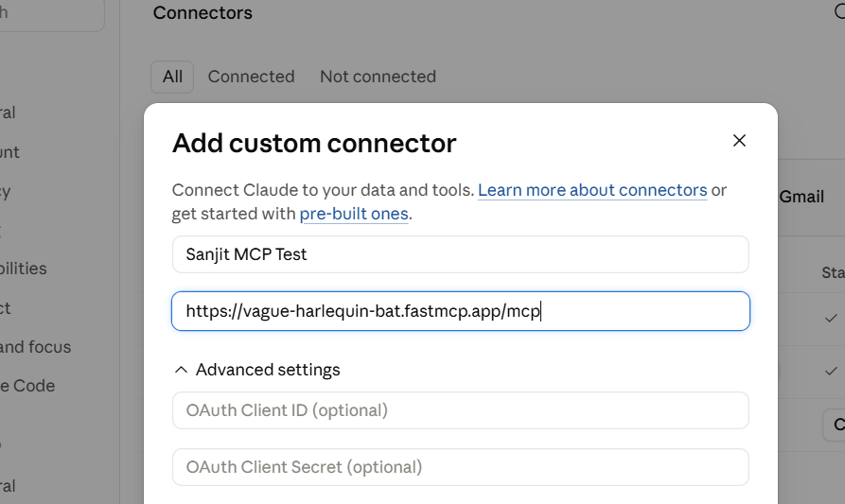Switch to the Not connected tab
Screen dimensions: 845x504
tap(378, 77)
